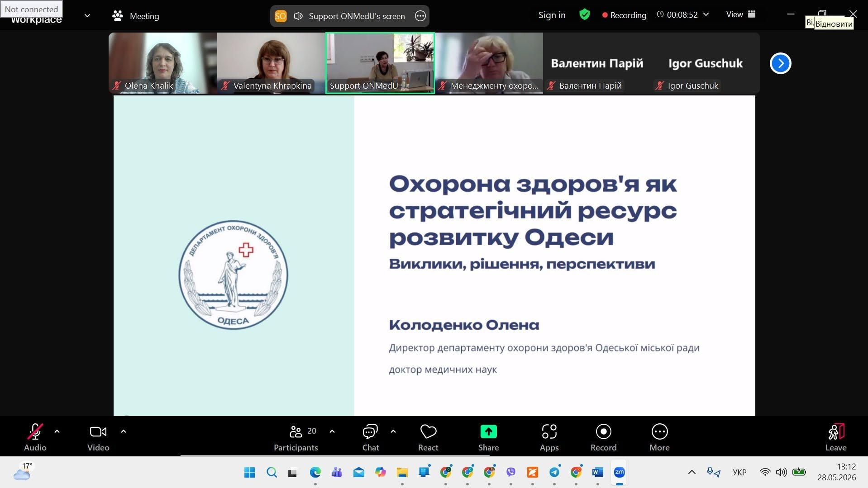Image resolution: width=868 pixels, height=488 pixels.
Task: Click the green Share screen button
Action: click(x=488, y=437)
